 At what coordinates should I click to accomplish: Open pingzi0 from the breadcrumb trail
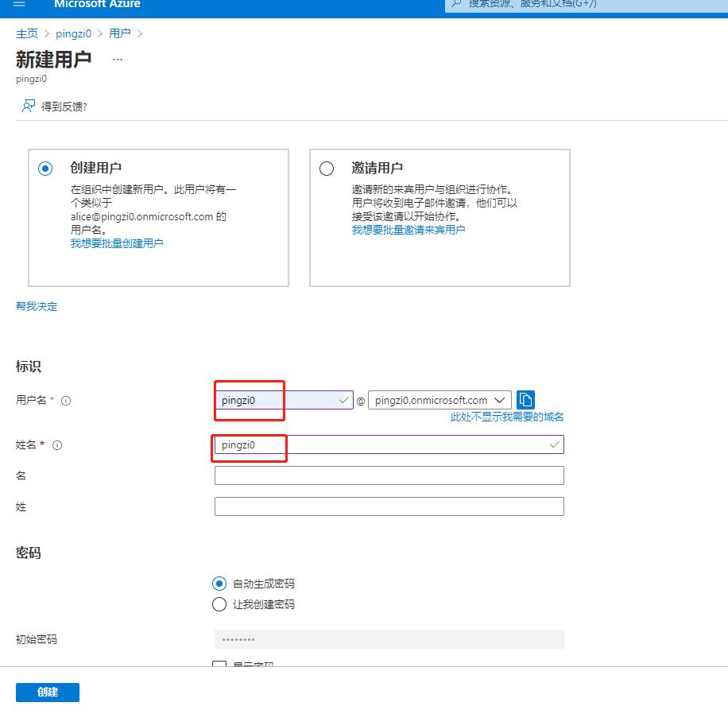click(73, 33)
